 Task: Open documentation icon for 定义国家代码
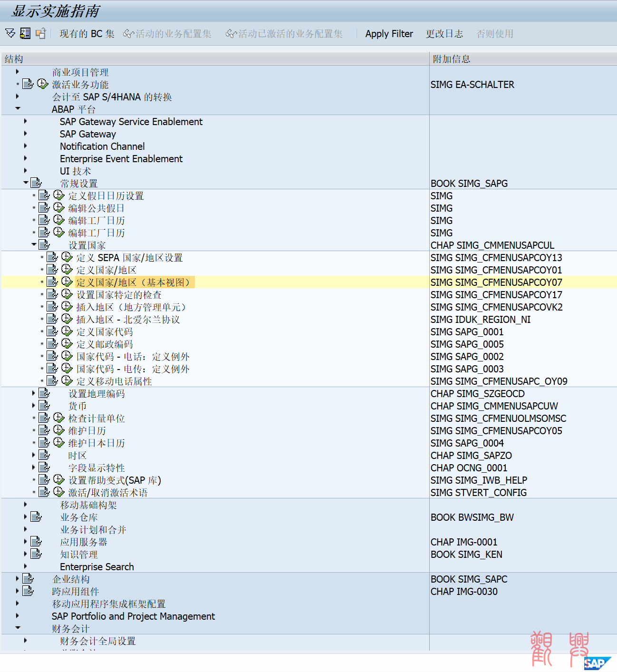52,331
